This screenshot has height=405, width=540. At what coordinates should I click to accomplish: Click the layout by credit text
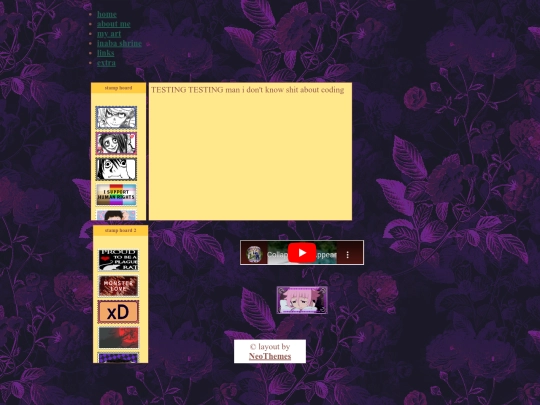(270, 347)
